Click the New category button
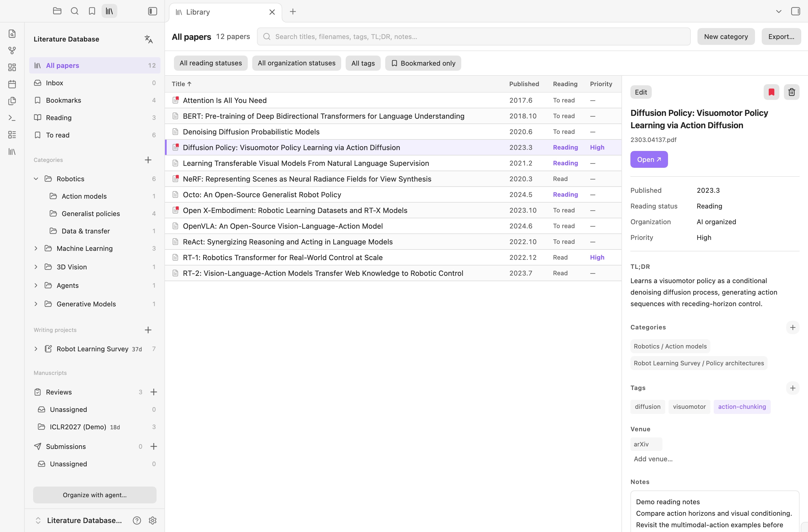 click(x=726, y=37)
